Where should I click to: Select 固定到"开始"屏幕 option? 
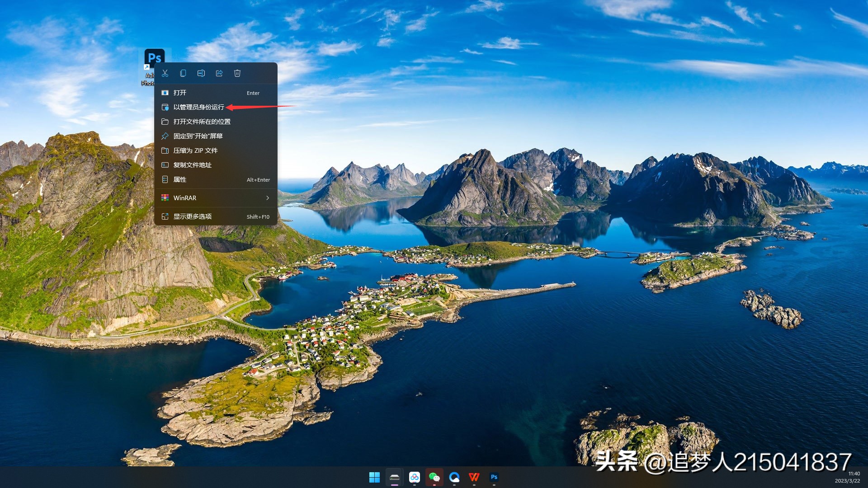[x=199, y=136]
